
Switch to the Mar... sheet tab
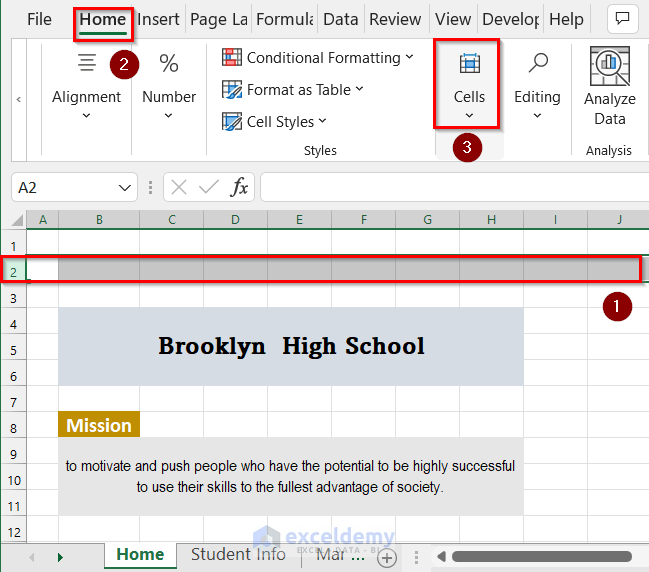(340, 554)
